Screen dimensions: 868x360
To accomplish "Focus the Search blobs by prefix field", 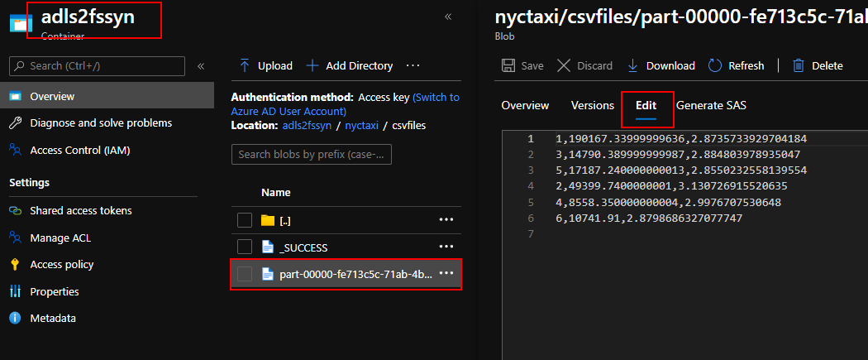I will click(312, 155).
